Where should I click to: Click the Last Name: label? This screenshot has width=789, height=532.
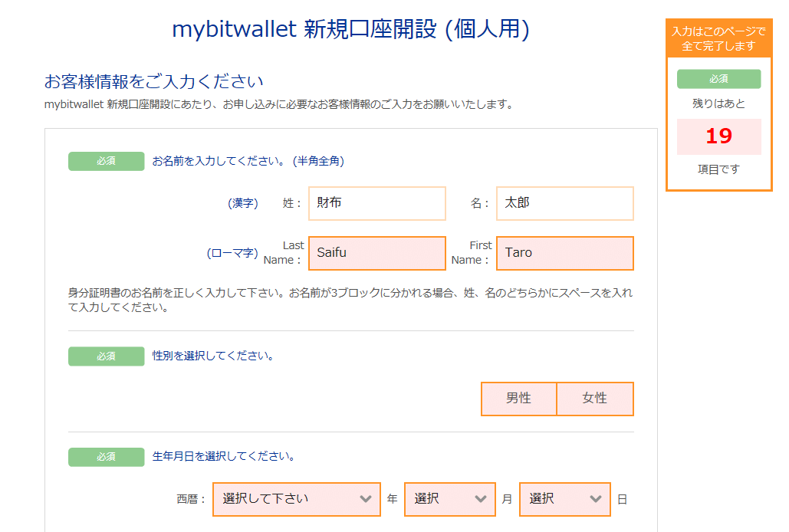(x=284, y=252)
